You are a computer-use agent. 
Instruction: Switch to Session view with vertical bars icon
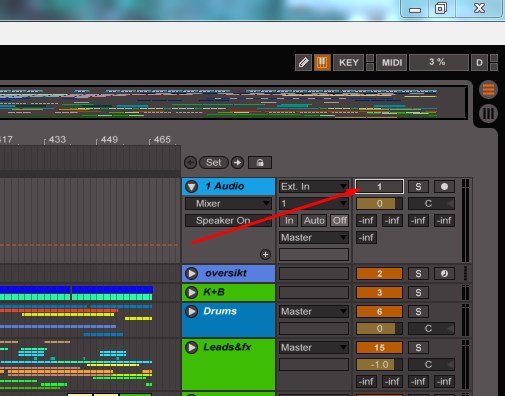[x=488, y=114]
